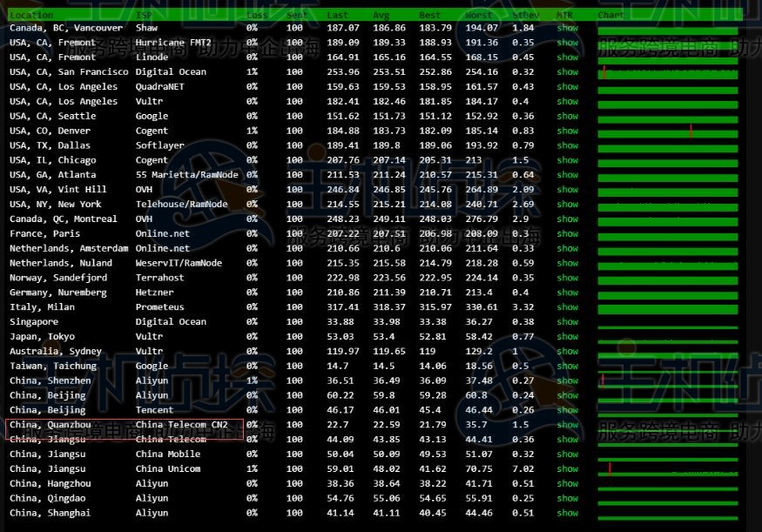
Task: Click show for Taichung Google row
Action: [567, 366]
